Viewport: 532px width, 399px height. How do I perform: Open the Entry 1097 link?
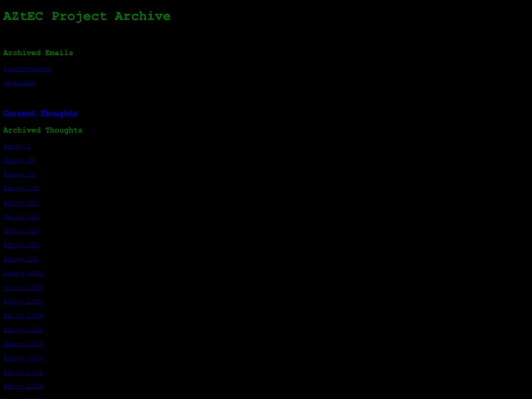click(x=24, y=302)
